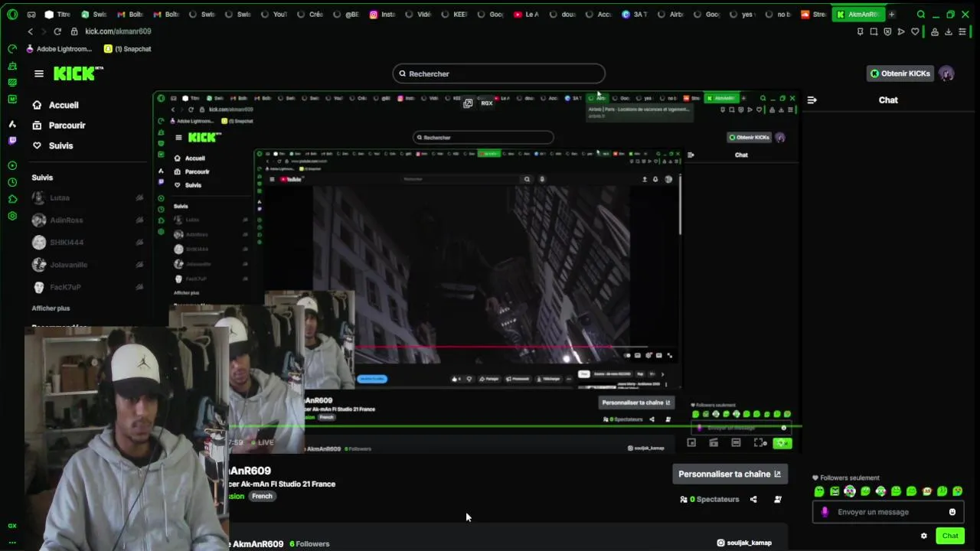Click the Personnaliser ta chaîne button
This screenshot has width=980, height=551.
click(730, 474)
